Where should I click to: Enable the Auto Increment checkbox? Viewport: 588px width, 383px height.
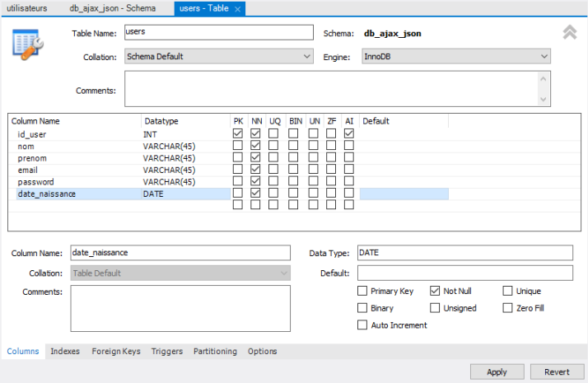(x=362, y=325)
